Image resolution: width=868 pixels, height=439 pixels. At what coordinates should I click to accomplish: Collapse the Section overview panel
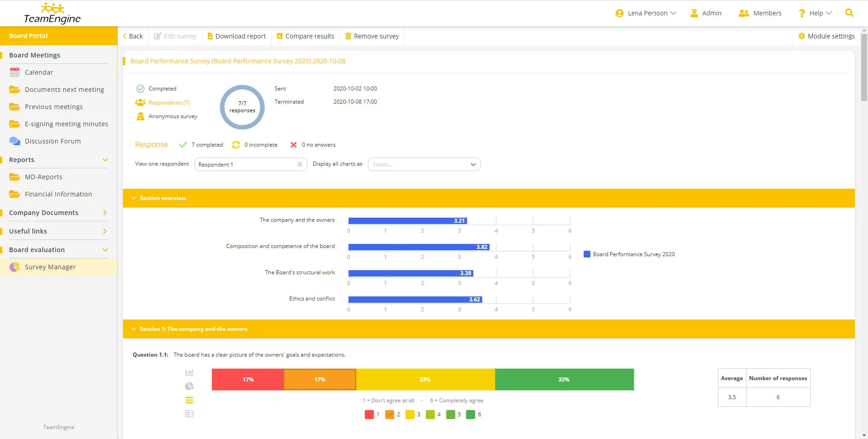pyautogui.click(x=133, y=198)
